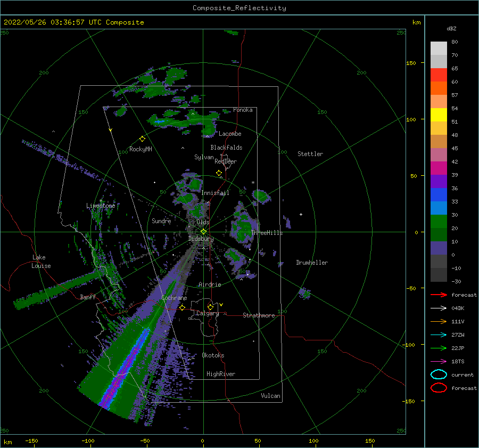Click the purple 39 dBZ color swatch
The image size is (479, 448).
(439, 181)
